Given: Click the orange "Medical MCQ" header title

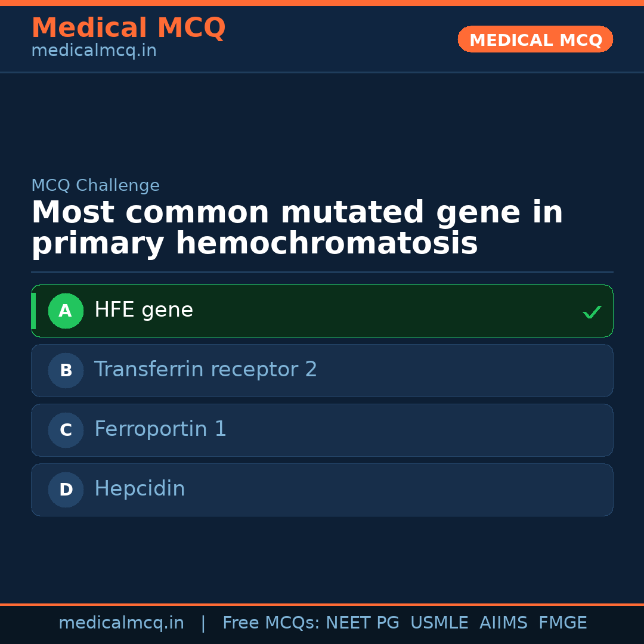Looking at the screenshot, I should [128, 28].
